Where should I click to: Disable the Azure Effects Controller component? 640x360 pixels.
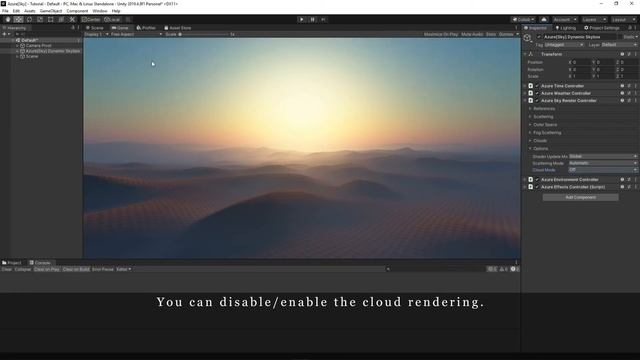pos(537,187)
